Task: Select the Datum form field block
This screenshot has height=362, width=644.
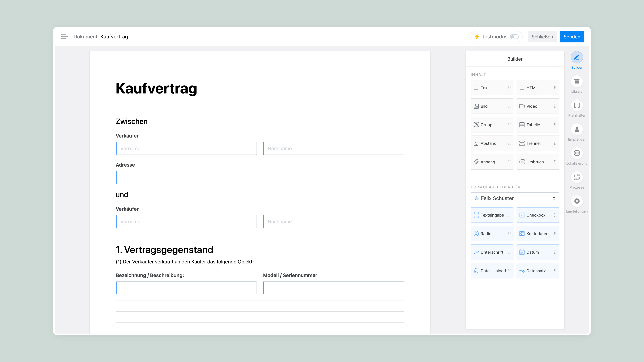Action: [537, 252]
